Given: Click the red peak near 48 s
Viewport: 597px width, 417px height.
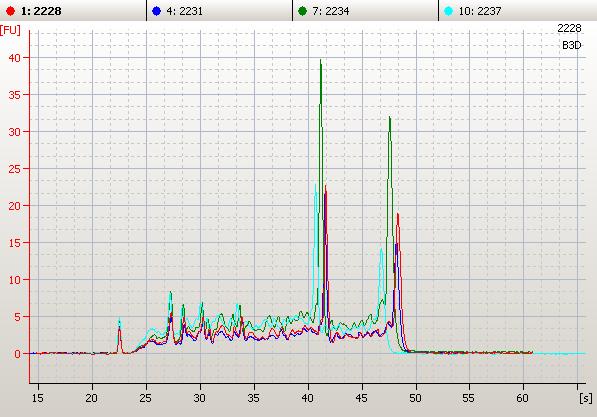Looking at the screenshot, I should 398,215.
